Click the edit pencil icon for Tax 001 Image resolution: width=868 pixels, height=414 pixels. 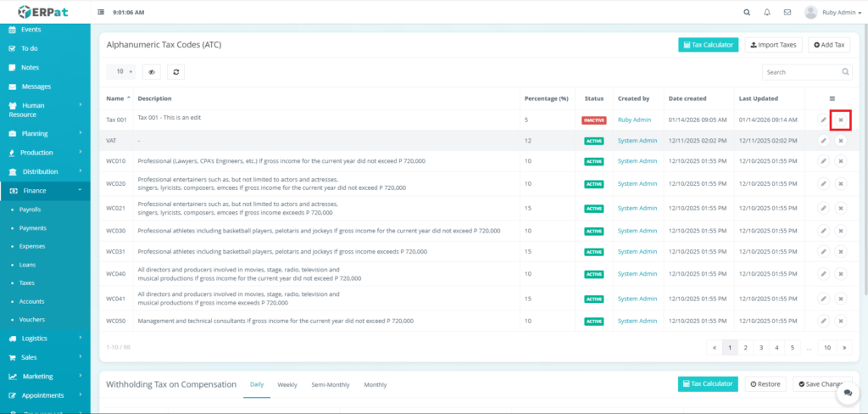[x=823, y=120]
